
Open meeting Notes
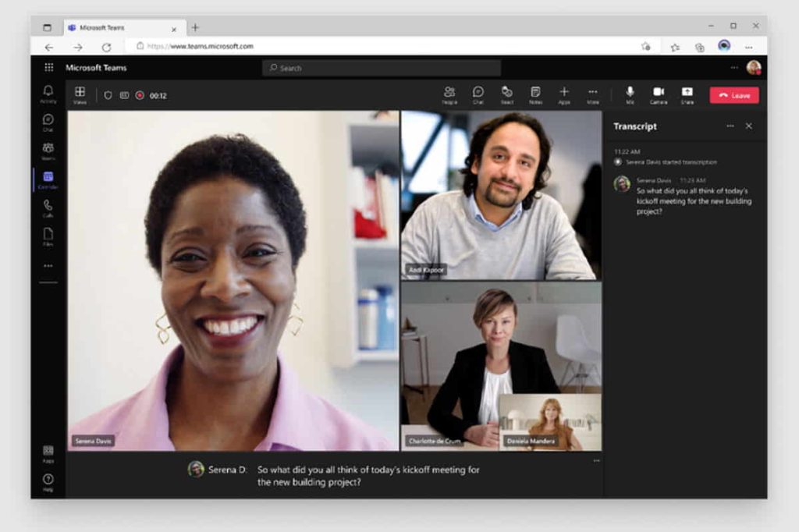point(535,94)
